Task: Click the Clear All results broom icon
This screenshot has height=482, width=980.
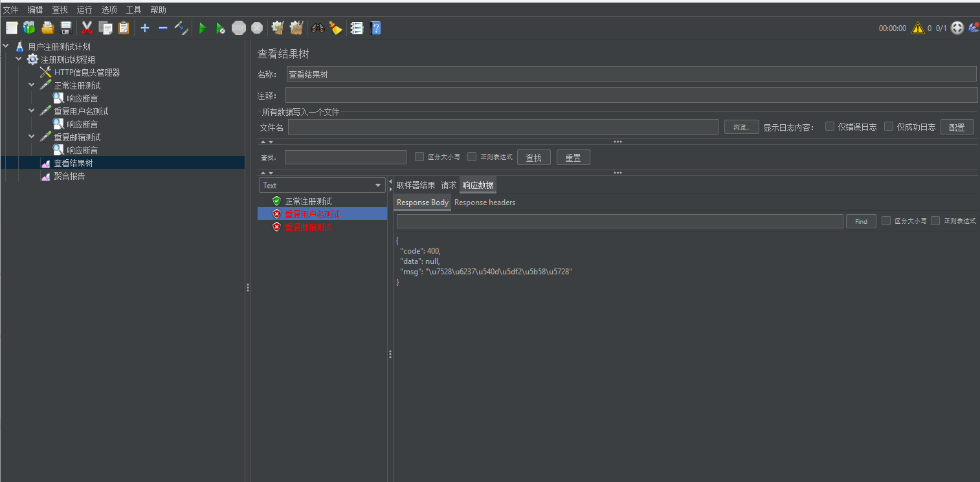Action: 296,28
